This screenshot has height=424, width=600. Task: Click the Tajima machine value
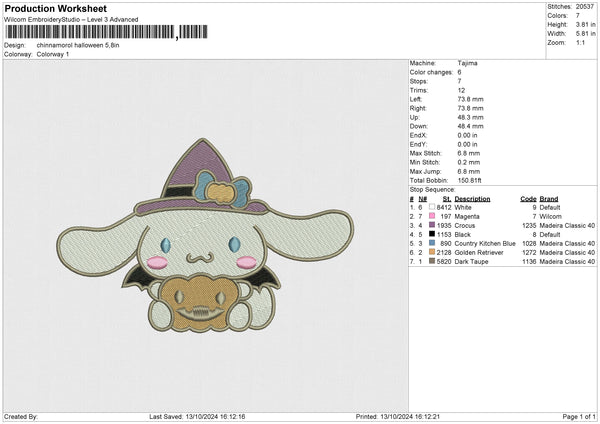[467, 63]
